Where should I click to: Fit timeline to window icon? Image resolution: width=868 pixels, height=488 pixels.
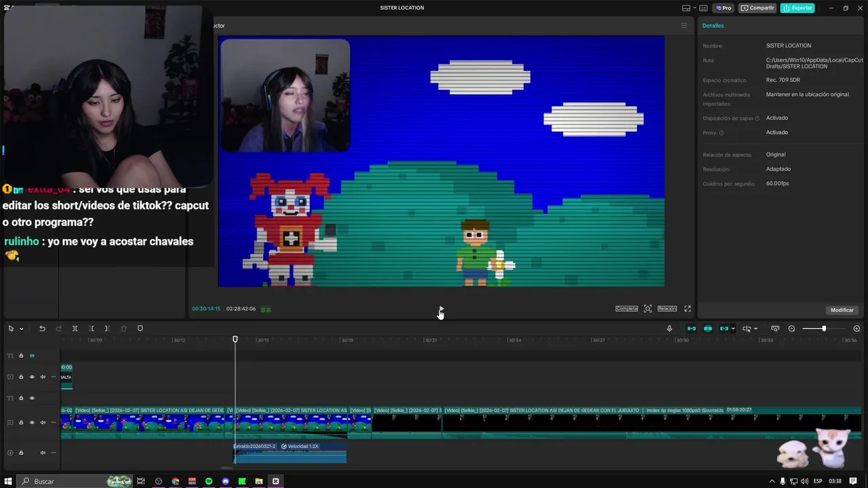(x=775, y=329)
